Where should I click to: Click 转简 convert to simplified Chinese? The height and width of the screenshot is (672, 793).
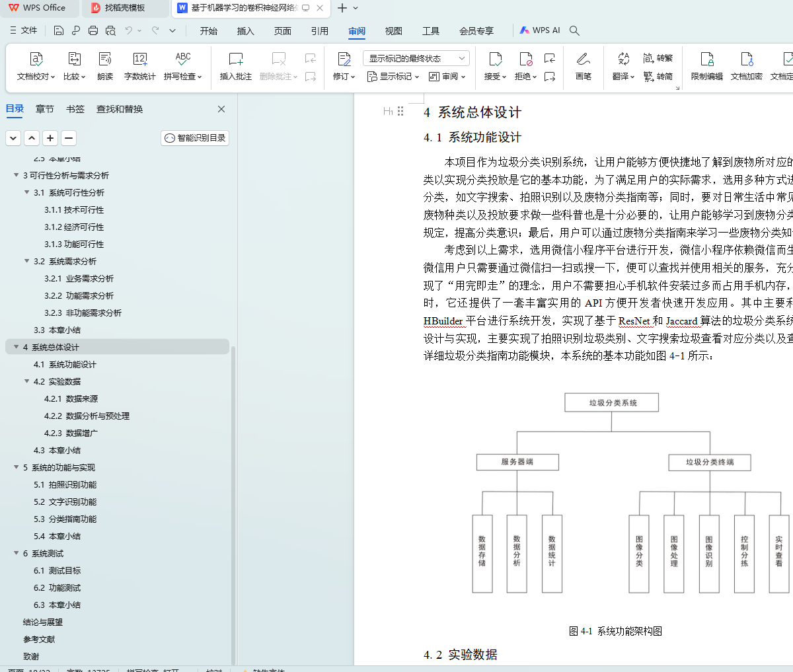658,77
